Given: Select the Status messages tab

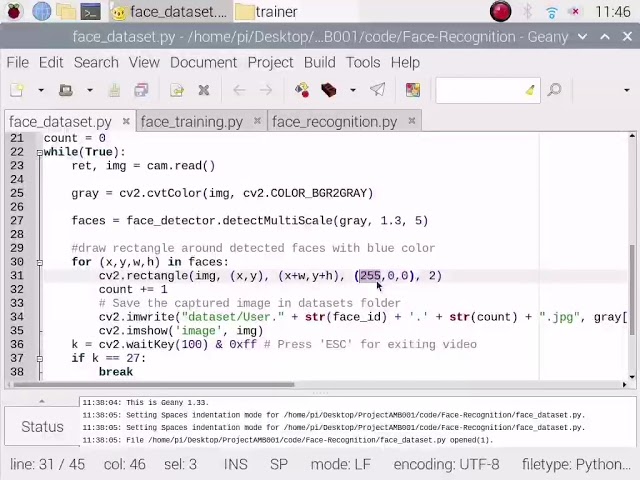Looking at the screenshot, I should point(42,427).
